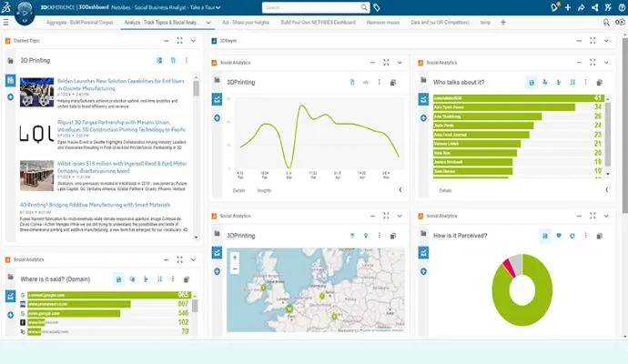The width and height of the screenshot is (628, 364).
Task: Open the help question mark icon
Action: (x=622, y=7)
